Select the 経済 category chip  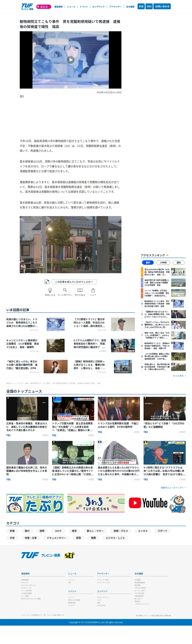tap(74, 531)
